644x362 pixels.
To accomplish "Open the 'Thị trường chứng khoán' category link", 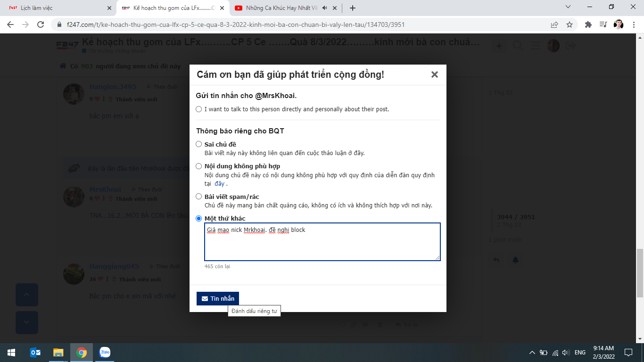I will tap(116, 51).
